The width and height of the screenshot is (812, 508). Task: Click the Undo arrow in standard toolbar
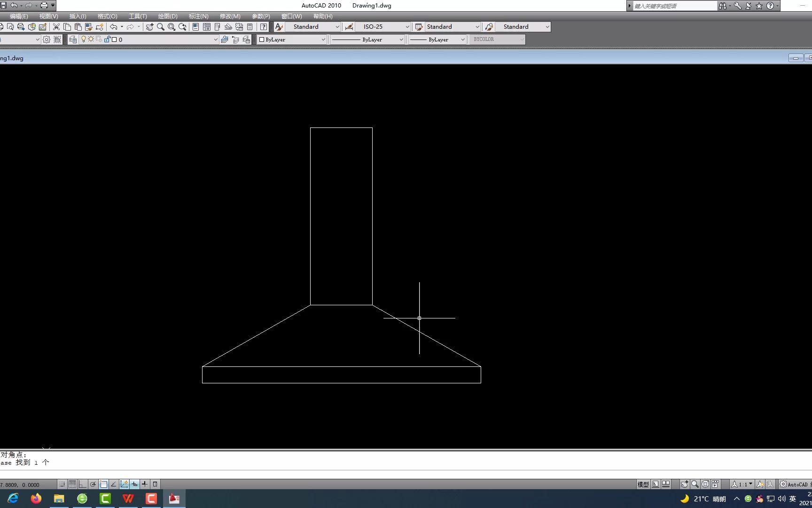click(x=113, y=27)
